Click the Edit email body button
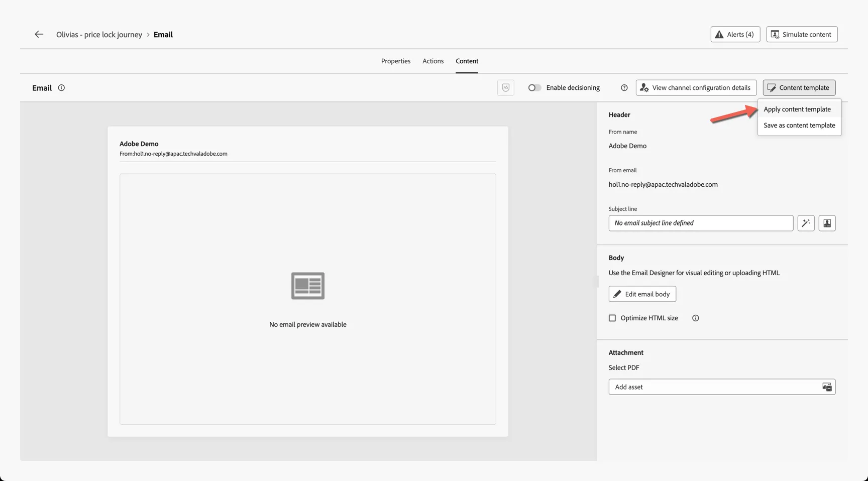This screenshot has height=481, width=868. click(x=642, y=294)
